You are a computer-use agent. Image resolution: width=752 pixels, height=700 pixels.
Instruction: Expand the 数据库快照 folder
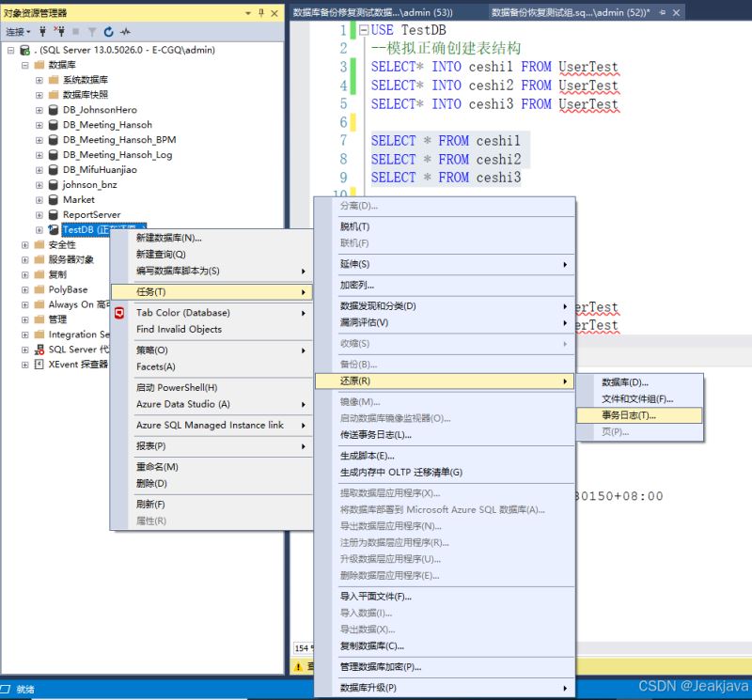pyautogui.click(x=39, y=95)
